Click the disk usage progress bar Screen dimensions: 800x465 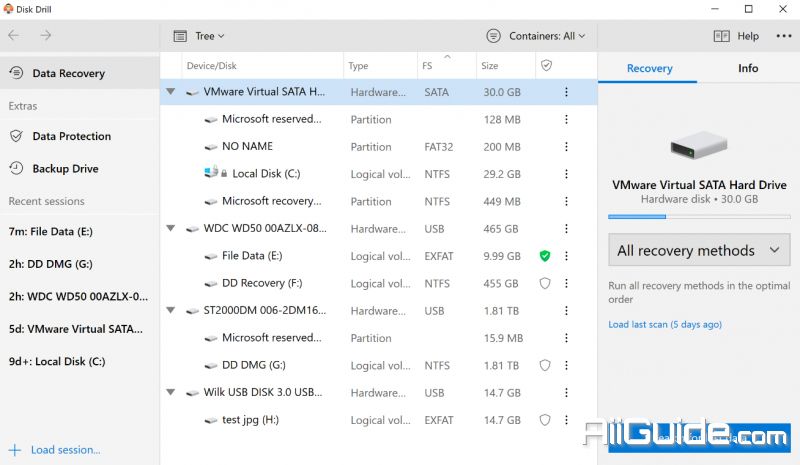(699, 217)
